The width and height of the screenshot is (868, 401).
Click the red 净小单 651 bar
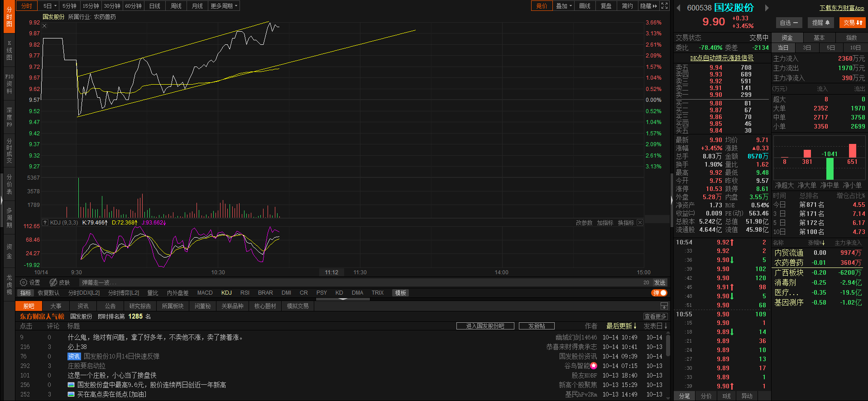click(852, 151)
